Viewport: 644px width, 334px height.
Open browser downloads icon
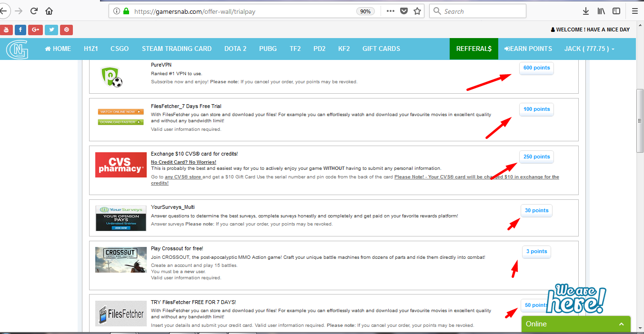click(586, 11)
